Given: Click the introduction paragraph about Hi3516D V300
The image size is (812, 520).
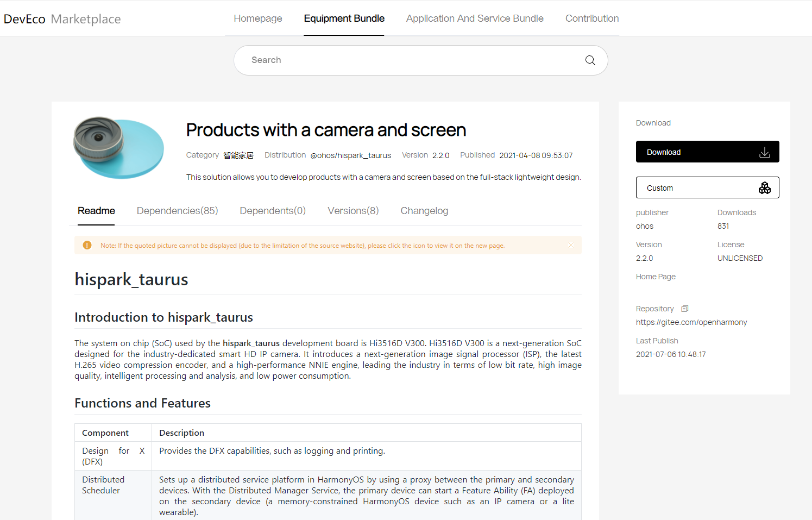Looking at the screenshot, I should coord(328,360).
